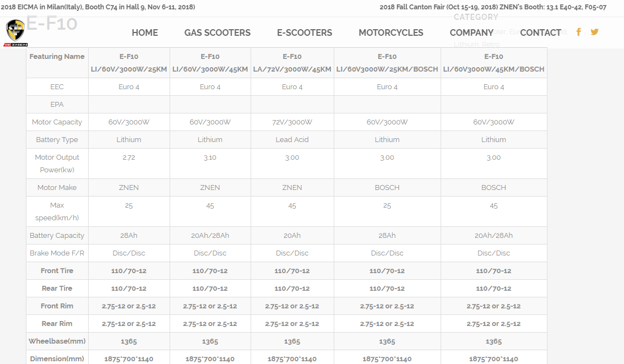Select the Lead Acid battery type cell
This screenshot has width=624, height=364.
(292, 140)
